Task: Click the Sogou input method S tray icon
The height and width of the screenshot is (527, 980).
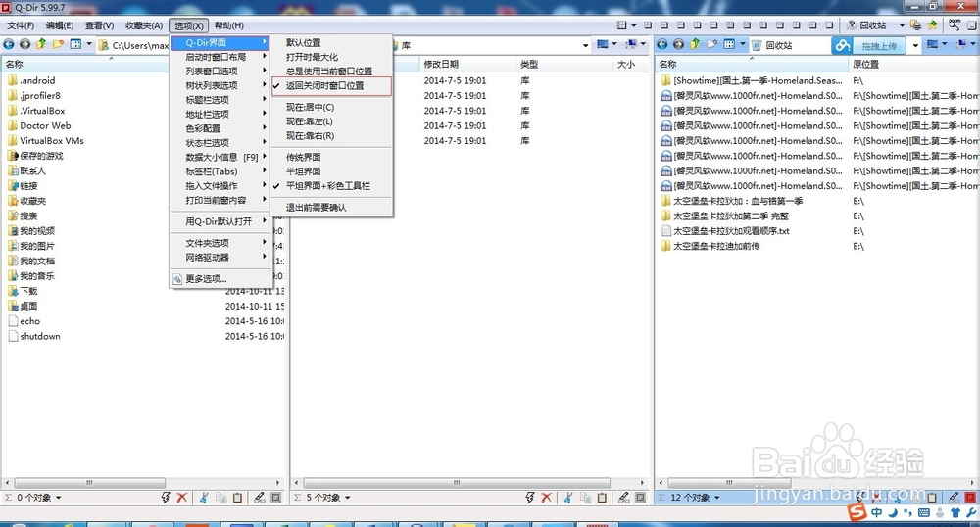Action: (857, 512)
